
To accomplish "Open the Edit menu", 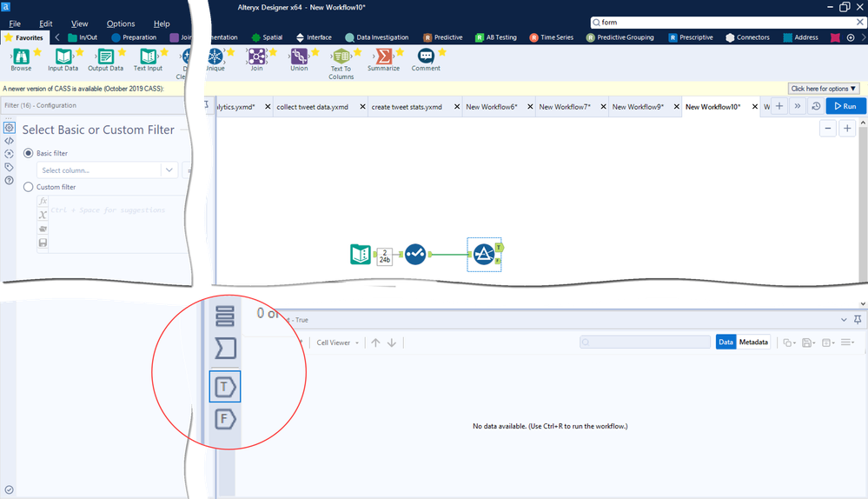I will click(x=45, y=23).
